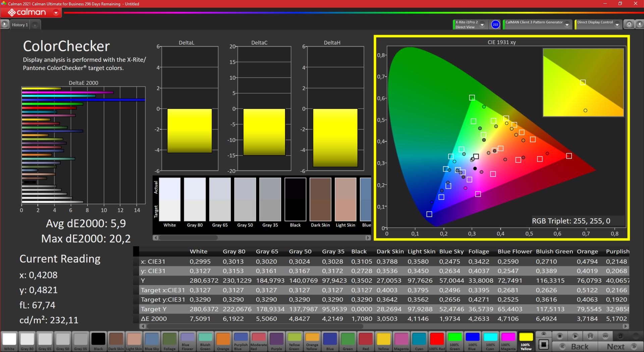Switch to the History 1 tab
Image resolution: width=644 pixels, height=352 pixels.
[x=20, y=25]
